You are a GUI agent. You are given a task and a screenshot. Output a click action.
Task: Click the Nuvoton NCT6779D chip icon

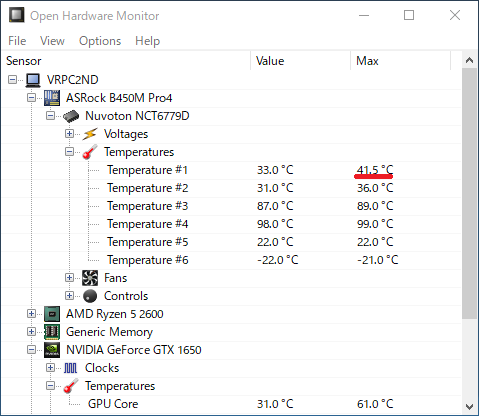71,116
